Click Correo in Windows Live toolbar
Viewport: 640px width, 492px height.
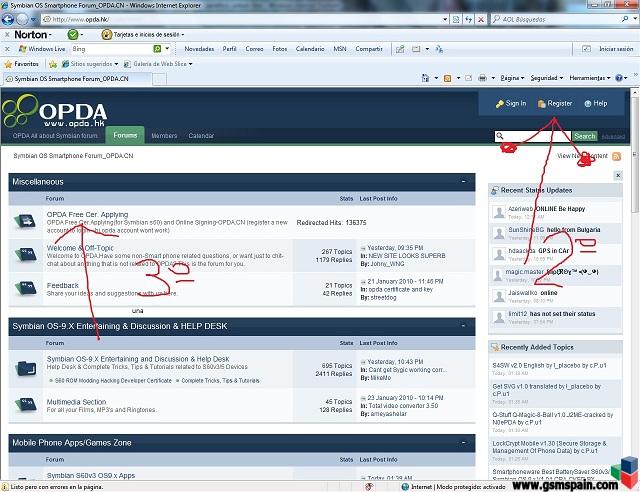point(254,49)
